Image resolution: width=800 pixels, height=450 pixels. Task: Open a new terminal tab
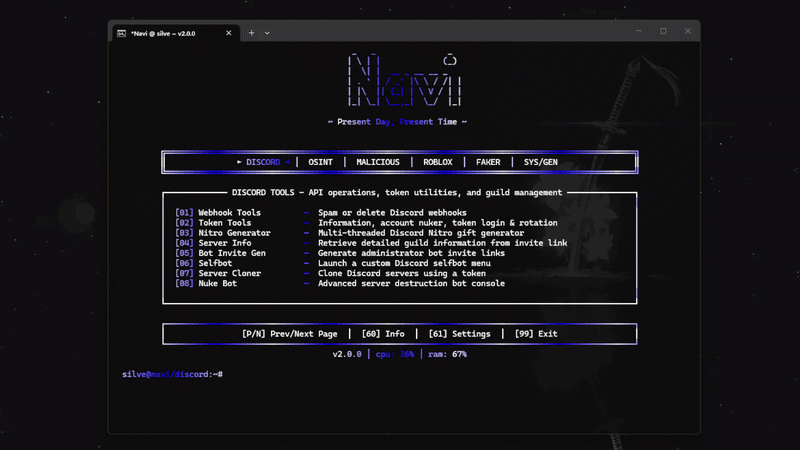click(252, 33)
